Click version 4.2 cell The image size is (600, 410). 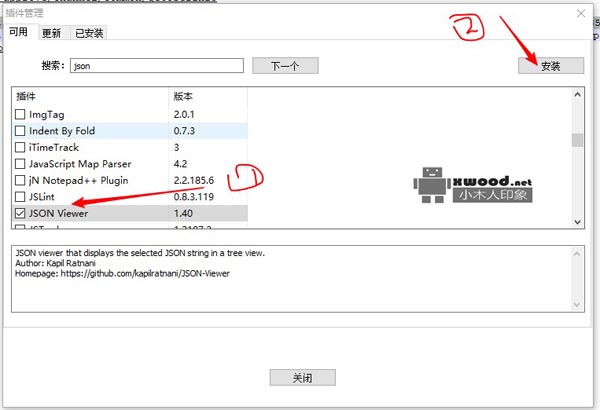180,164
